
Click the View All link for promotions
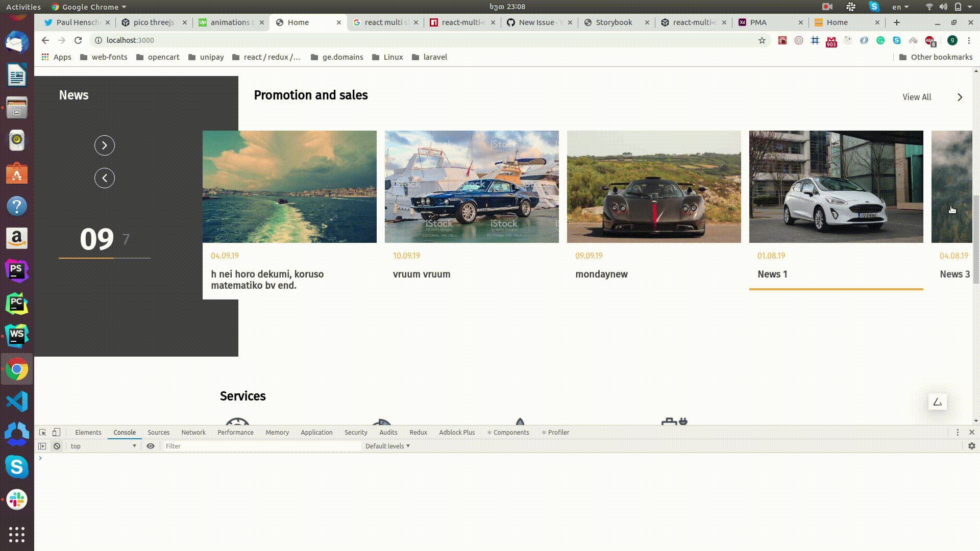point(916,97)
